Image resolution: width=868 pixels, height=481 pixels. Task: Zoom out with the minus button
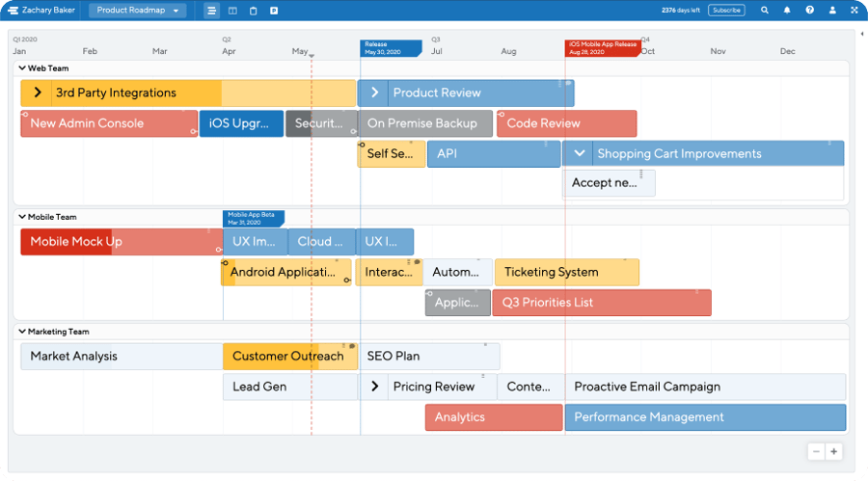[x=816, y=452]
